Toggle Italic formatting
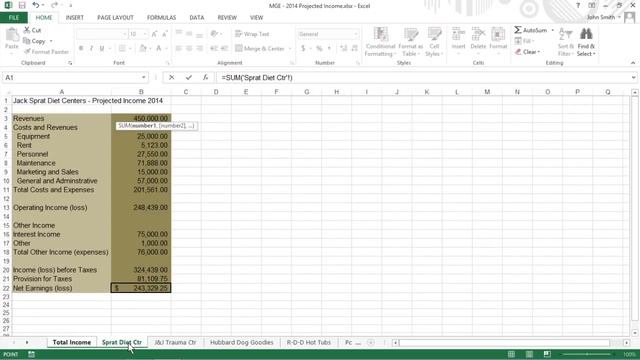This screenshot has width=640, height=360. (x=91, y=48)
